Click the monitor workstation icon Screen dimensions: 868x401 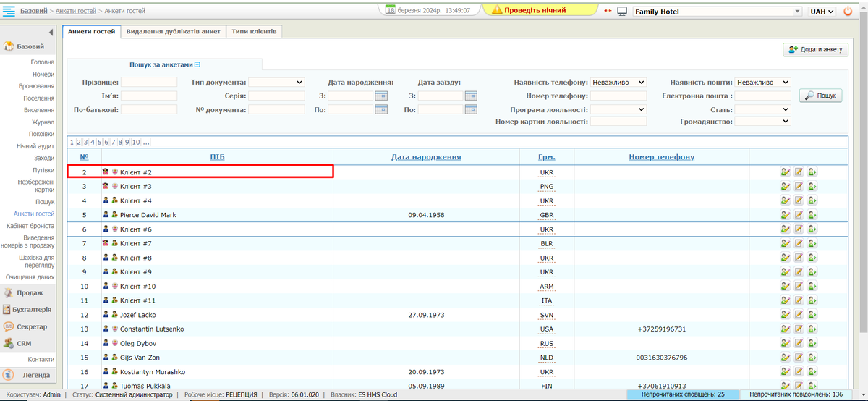click(621, 12)
